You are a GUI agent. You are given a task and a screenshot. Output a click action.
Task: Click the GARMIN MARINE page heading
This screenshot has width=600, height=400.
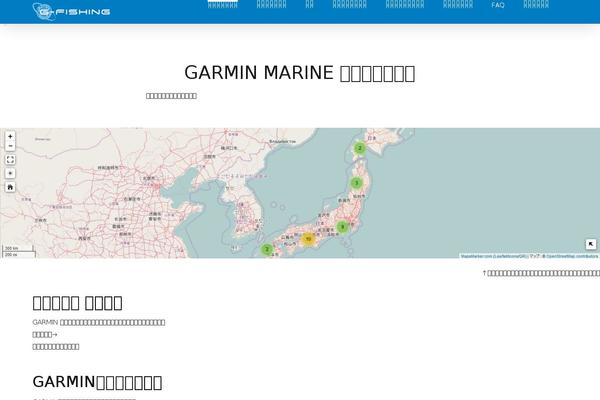coord(300,73)
